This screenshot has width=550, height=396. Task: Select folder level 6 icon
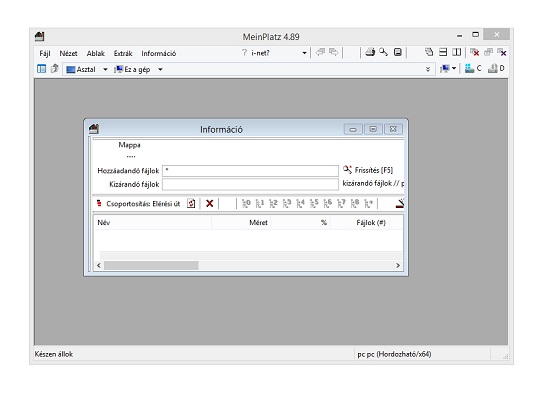328,203
